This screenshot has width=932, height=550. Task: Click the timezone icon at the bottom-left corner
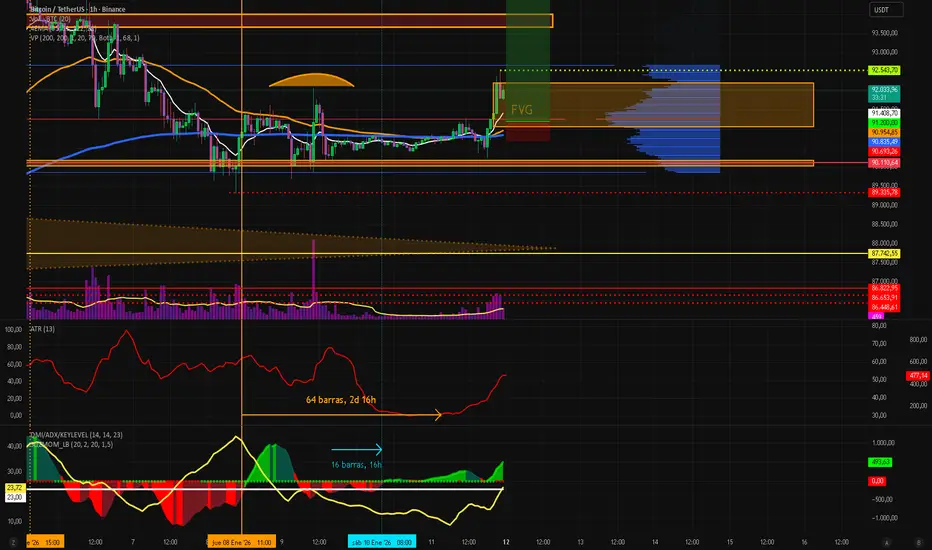12,542
